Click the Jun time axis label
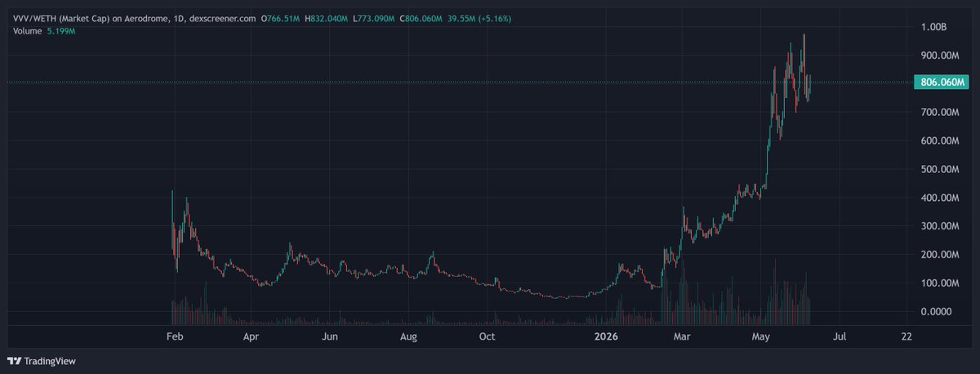The image size is (980, 374). point(330,336)
